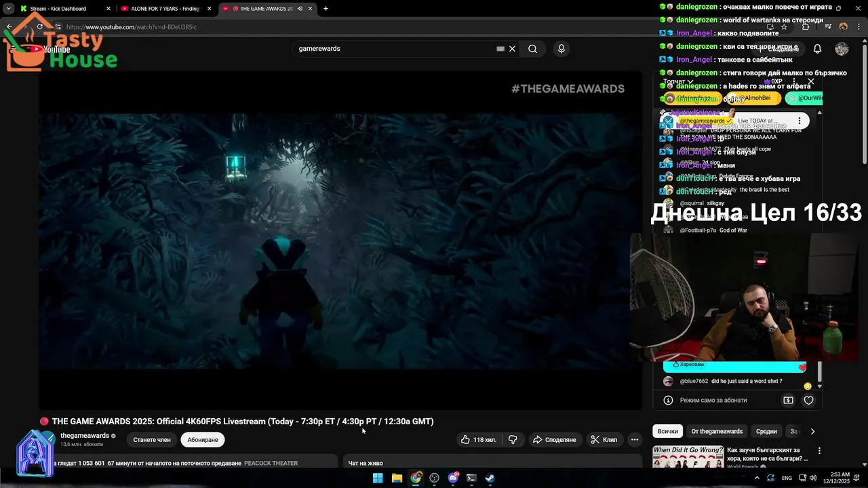This screenshot has width=868, height=488.
Task: Open Discord from the taskbar
Action: (x=453, y=478)
